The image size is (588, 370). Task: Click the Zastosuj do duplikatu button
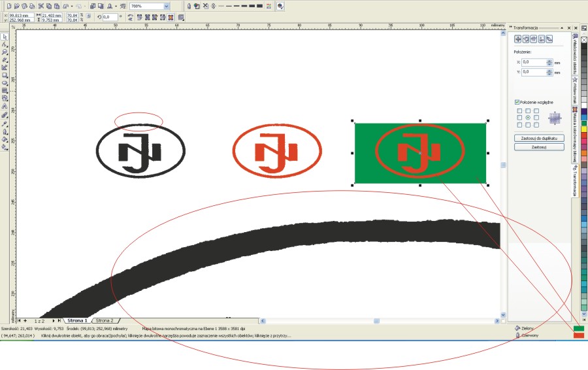tap(539, 139)
